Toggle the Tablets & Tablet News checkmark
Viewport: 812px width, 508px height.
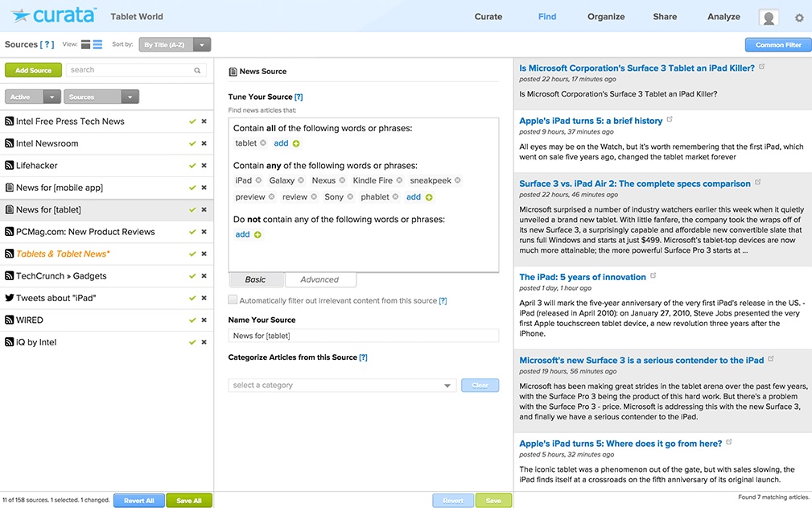coord(192,254)
